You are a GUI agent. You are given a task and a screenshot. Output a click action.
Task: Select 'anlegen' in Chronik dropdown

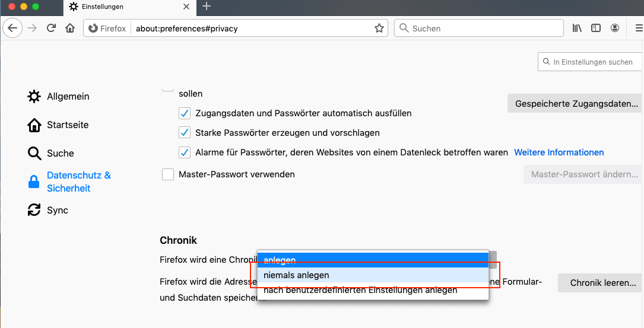[x=373, y=260]
